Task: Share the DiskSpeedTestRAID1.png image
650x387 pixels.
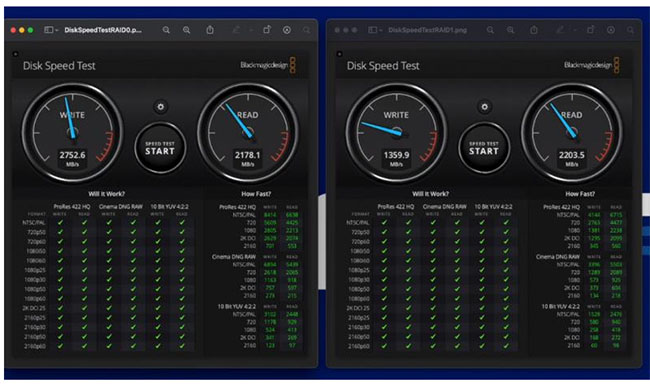Action: [534, 29]
